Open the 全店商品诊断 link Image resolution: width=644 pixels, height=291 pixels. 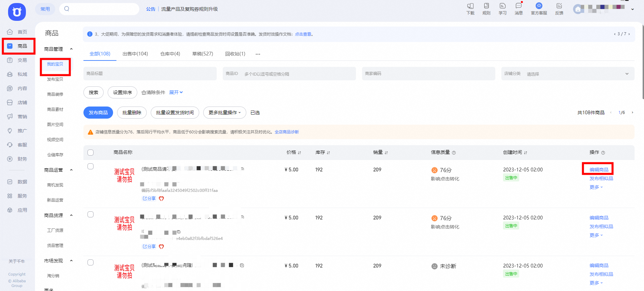(x=287, y=132)
